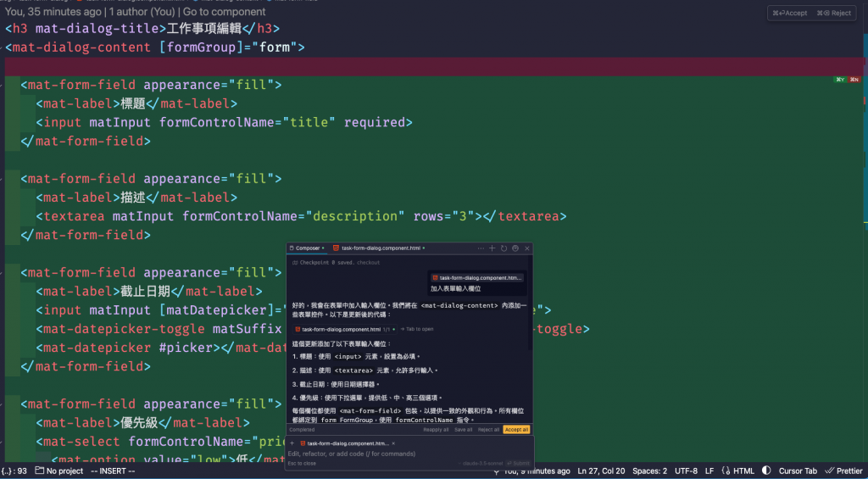Open the edited file chip showing 1/1
This screenshot has width=868, height=479.
[345, 329]
